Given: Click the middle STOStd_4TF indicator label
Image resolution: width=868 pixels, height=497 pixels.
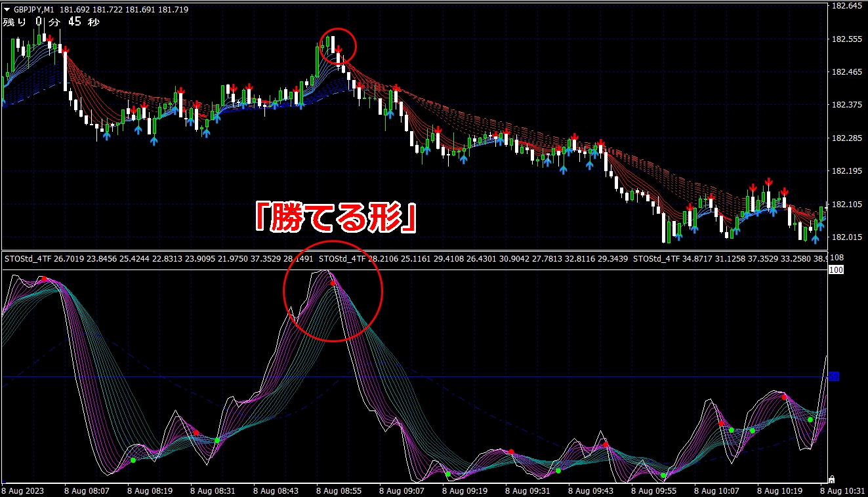Looking at the screenshot, I should 340,259.
